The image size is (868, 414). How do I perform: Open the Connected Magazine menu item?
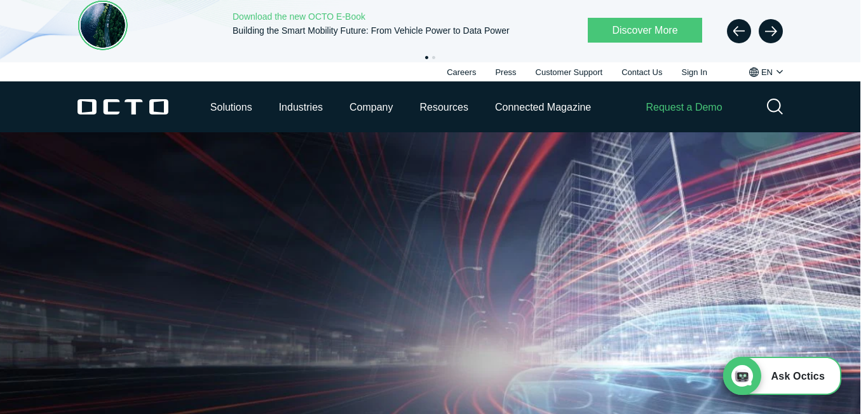[543, 107]
